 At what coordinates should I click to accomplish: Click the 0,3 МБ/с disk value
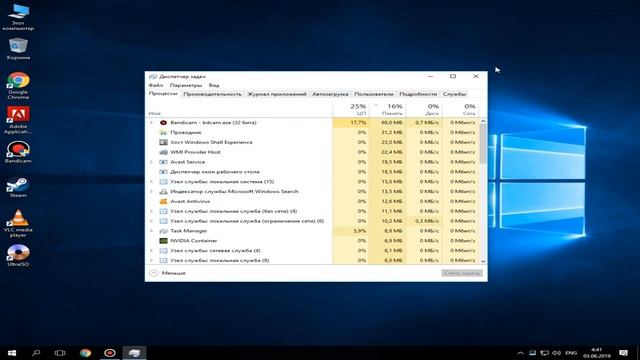427,221
